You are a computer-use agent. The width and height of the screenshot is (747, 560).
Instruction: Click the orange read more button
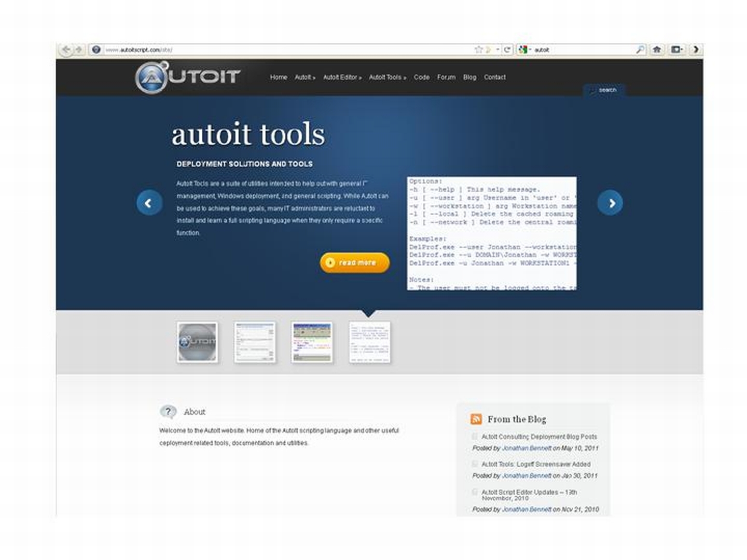(x=355, y=262)
